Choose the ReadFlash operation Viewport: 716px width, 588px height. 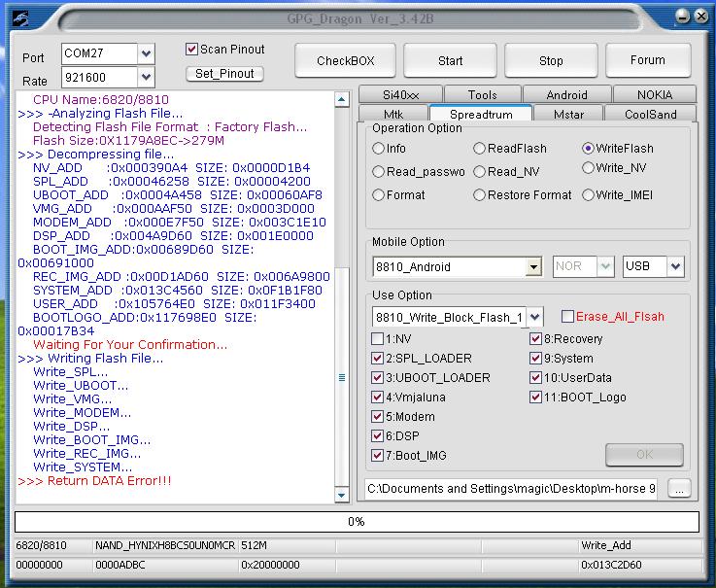[x=479, y=148]
